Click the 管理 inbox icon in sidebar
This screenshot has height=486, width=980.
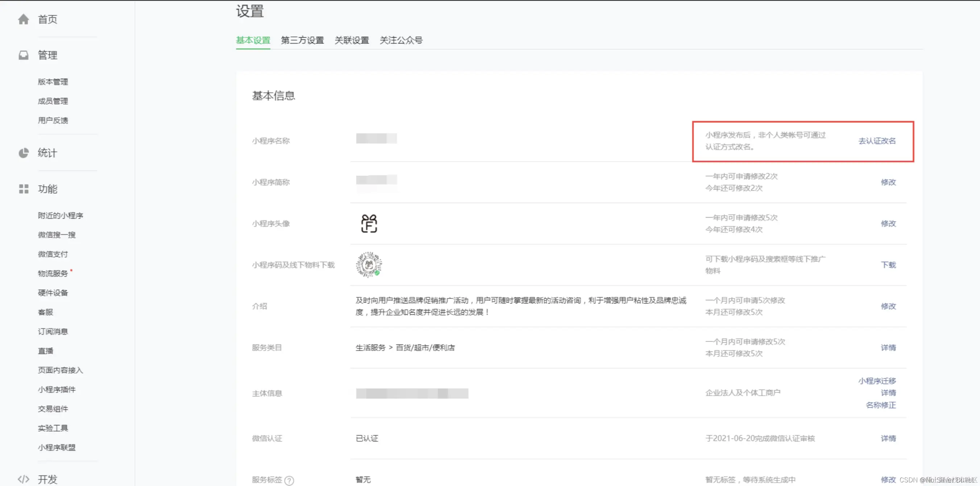pyautogui.click(x=23, y=55)
